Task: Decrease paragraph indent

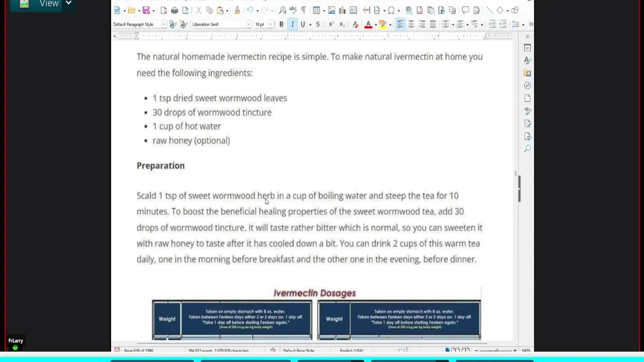Action: point(503,24)
